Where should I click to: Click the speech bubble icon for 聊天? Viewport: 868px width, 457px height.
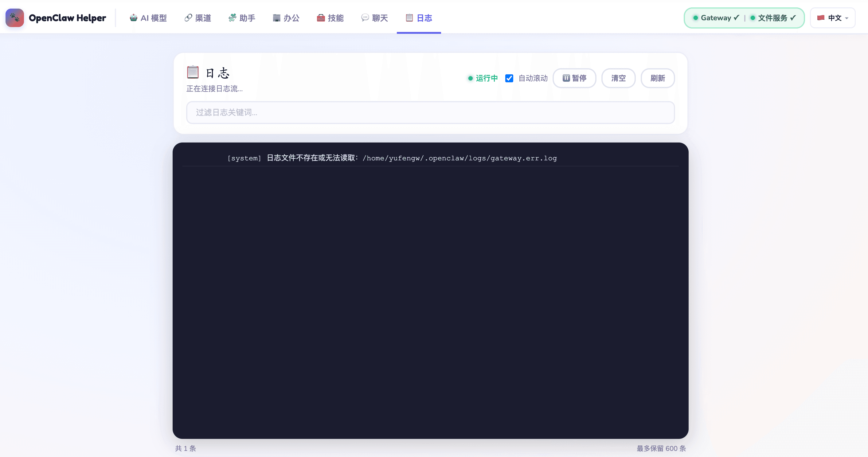(365, 18)
